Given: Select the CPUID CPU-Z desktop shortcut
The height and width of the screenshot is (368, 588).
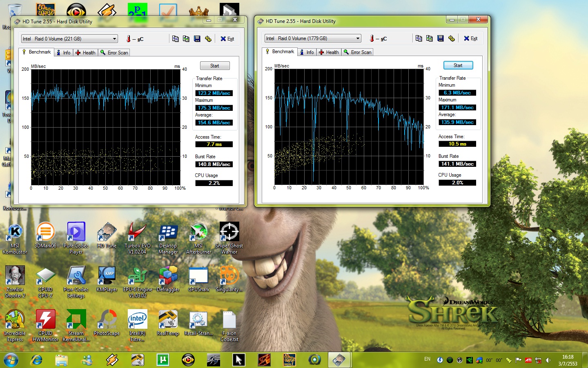Looking at the screenshot, I should tap(45, 282).
